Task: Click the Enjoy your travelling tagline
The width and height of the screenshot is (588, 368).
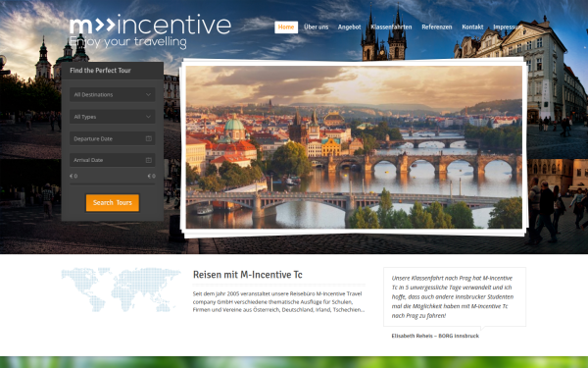Action: pos(127,42)
